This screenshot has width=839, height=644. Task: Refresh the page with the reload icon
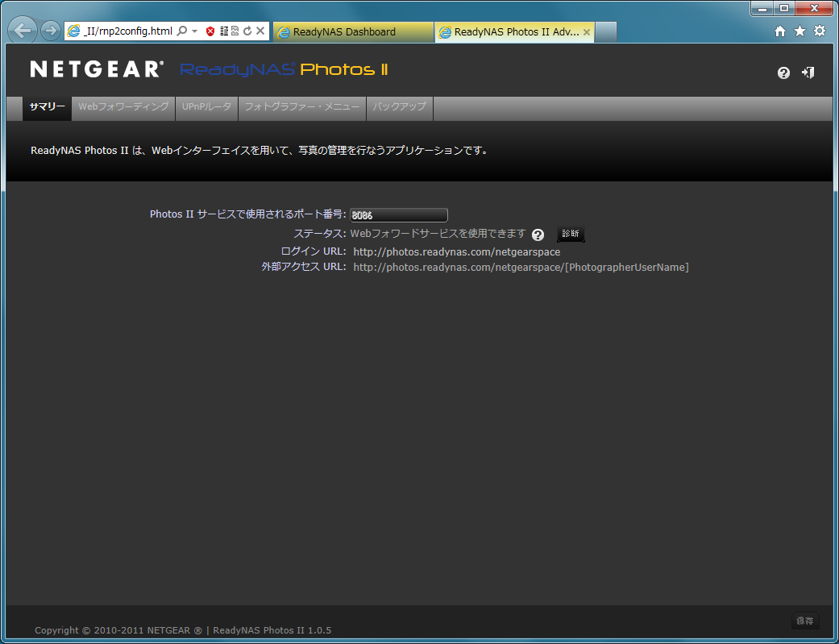247,31
